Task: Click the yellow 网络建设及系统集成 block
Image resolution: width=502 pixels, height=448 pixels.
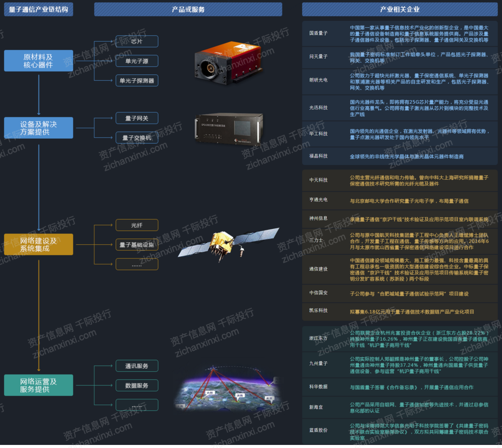Action: 38,244
